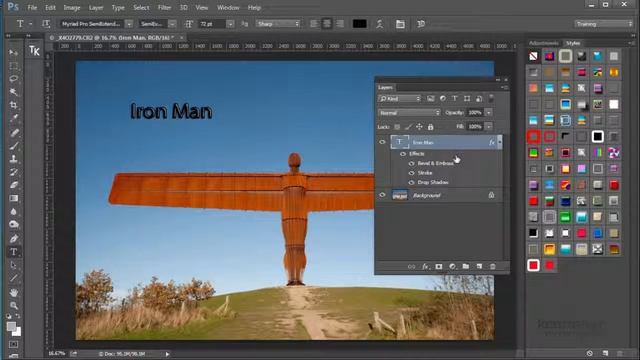
Task: Hide the Iron Man text layer
Action: pyautogui.click(x=382, y=142)
